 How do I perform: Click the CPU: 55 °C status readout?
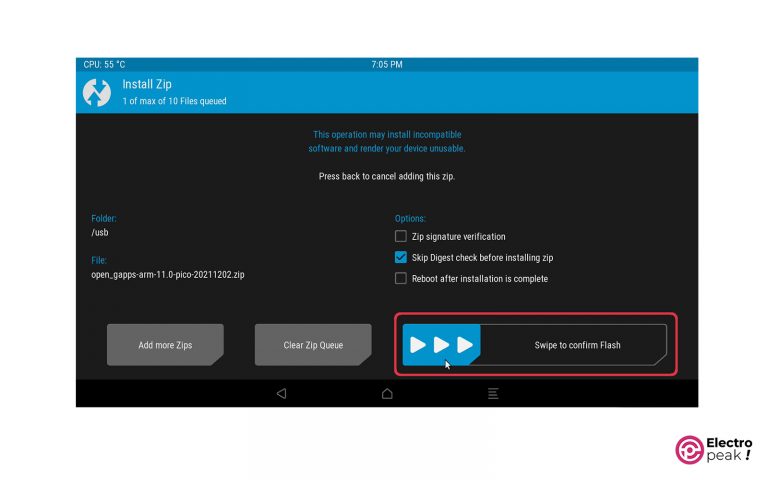[104, 64]
